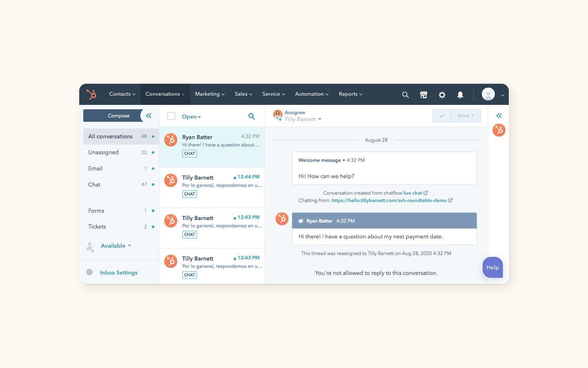The image size is (588, 368).
Task: Change status via Available dropdown
Action: pos(116,246)
